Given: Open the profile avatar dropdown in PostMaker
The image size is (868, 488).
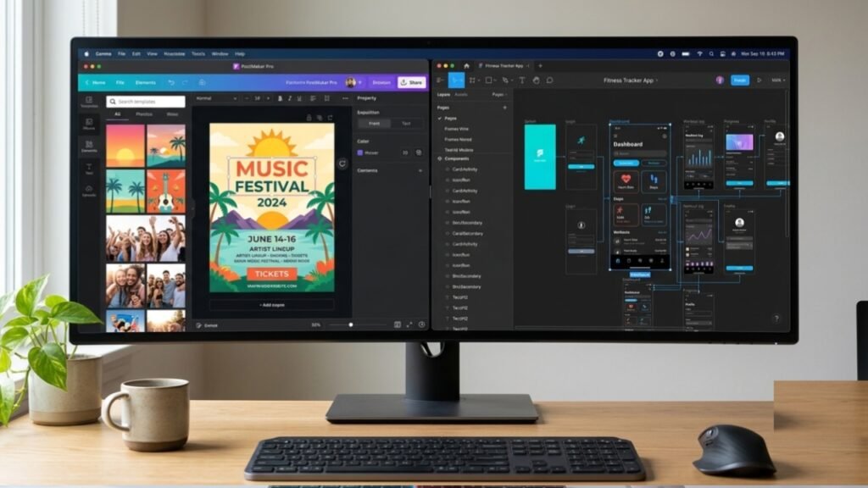Looking at the screenshot, I should click(x=353, y=82).
